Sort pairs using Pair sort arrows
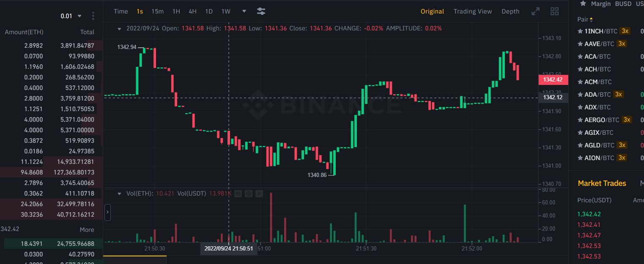Image resolution: width=644 pixels, height=264 pixels. click(591, 19)
